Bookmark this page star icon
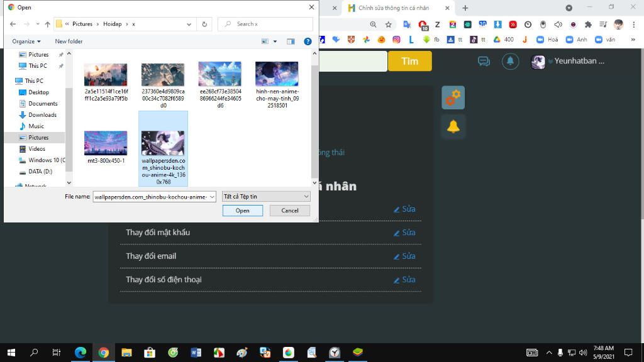 [388, 25]
